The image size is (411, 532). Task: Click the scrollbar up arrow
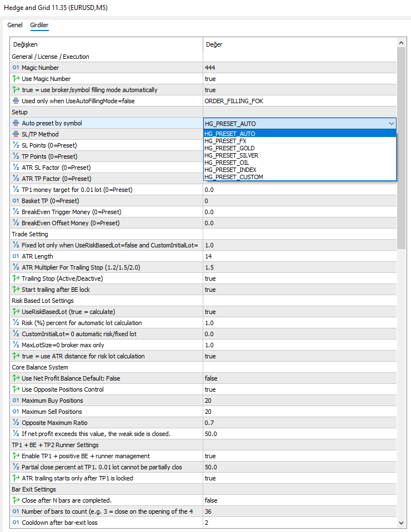point(401,43)
